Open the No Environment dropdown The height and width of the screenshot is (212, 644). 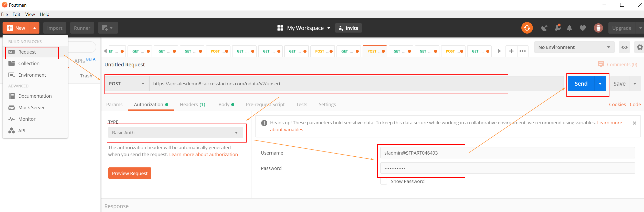pos(574,47)
